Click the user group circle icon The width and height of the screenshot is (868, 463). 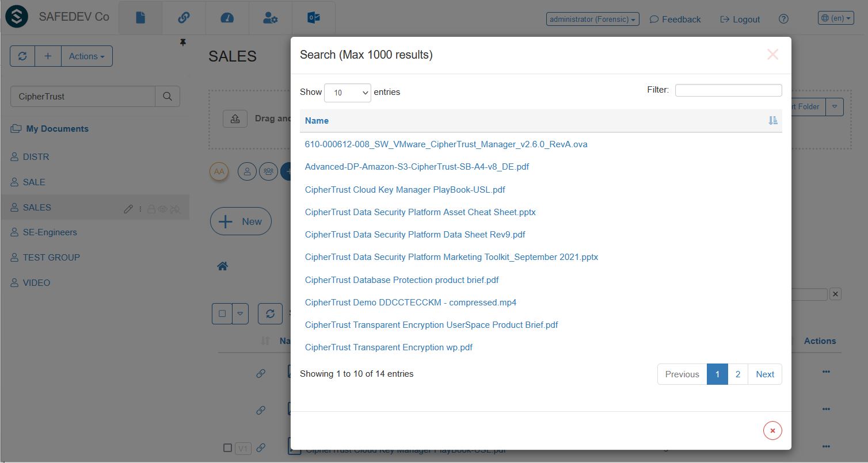268,171
